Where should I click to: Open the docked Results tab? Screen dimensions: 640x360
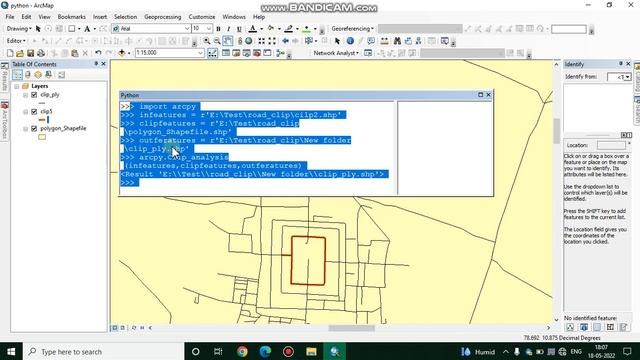[4, 78]
